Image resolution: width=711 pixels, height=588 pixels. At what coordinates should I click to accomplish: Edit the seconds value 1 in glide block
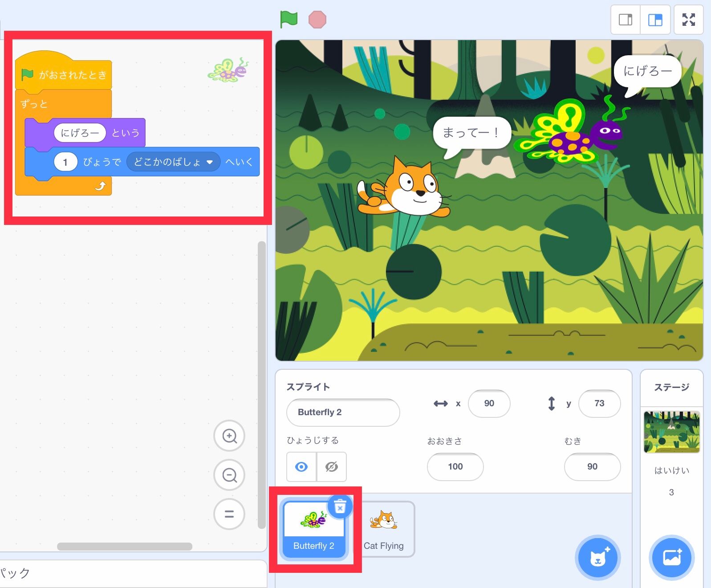click(x=65, y=162)
